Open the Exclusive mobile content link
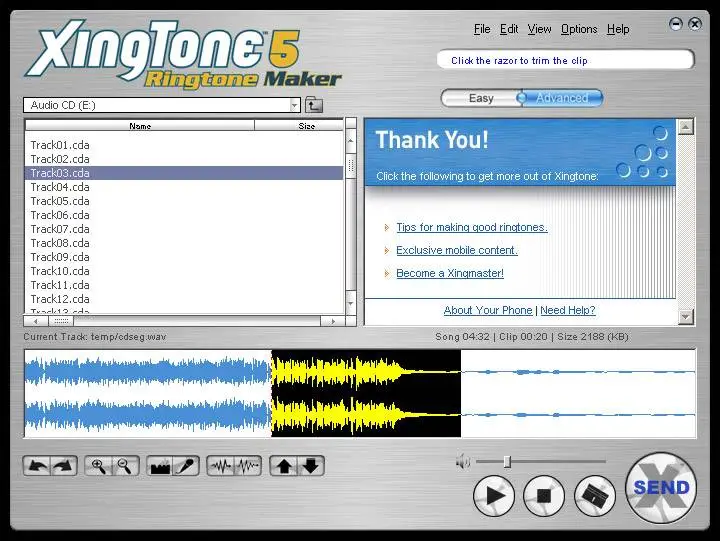Viewport: 720px width, 541px height. pyautogui.click(x=457, y=250)
